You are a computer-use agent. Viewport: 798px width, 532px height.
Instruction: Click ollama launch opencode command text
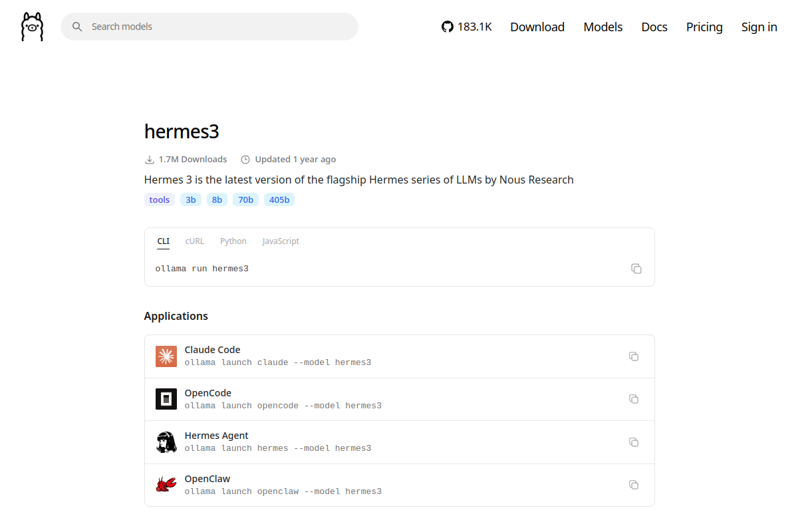pyautogui.click(x=283, y=406)
